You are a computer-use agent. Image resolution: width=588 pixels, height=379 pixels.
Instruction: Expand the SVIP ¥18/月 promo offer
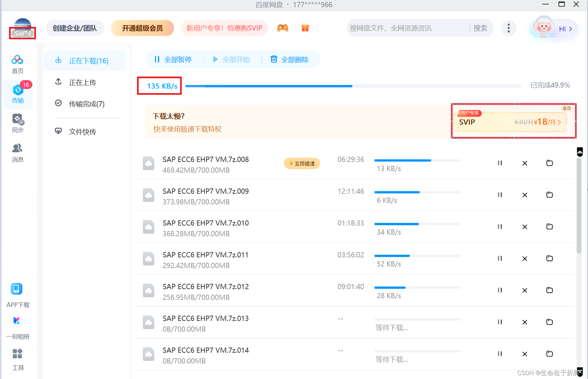click(513, 121)
